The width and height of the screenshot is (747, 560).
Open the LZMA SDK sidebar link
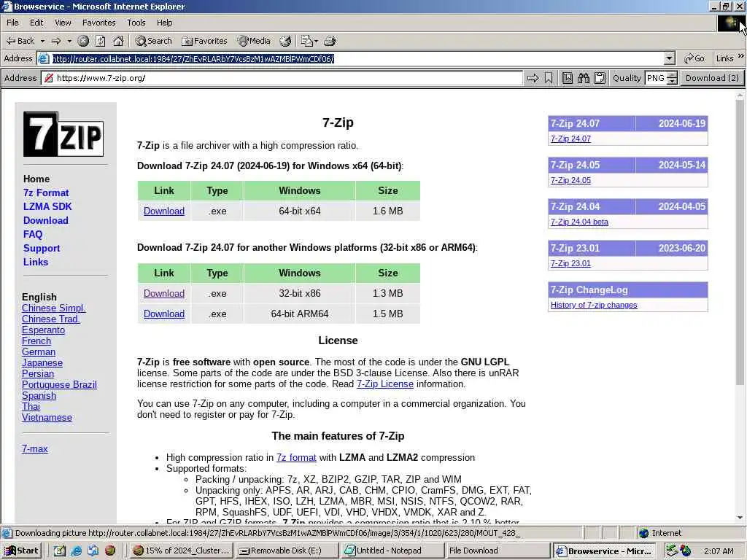pyautogui.click(x=47, y=206)
